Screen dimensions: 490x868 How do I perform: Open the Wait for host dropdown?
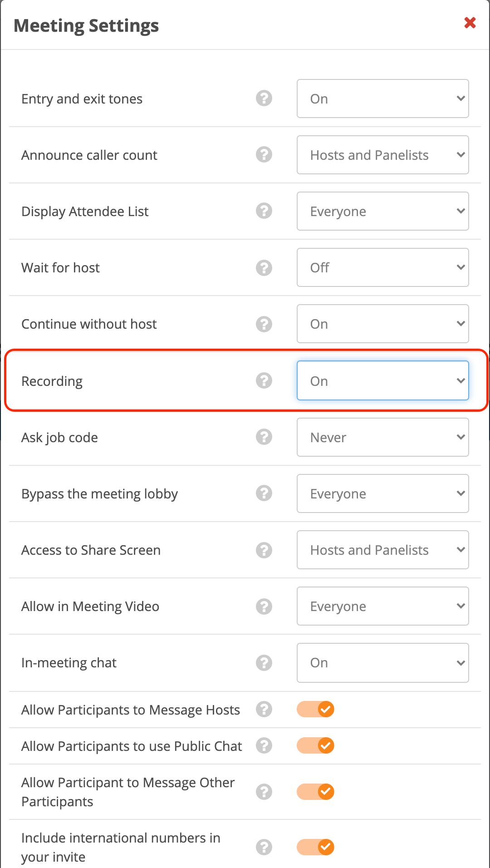pyautogui.click(x=382, y=268)
